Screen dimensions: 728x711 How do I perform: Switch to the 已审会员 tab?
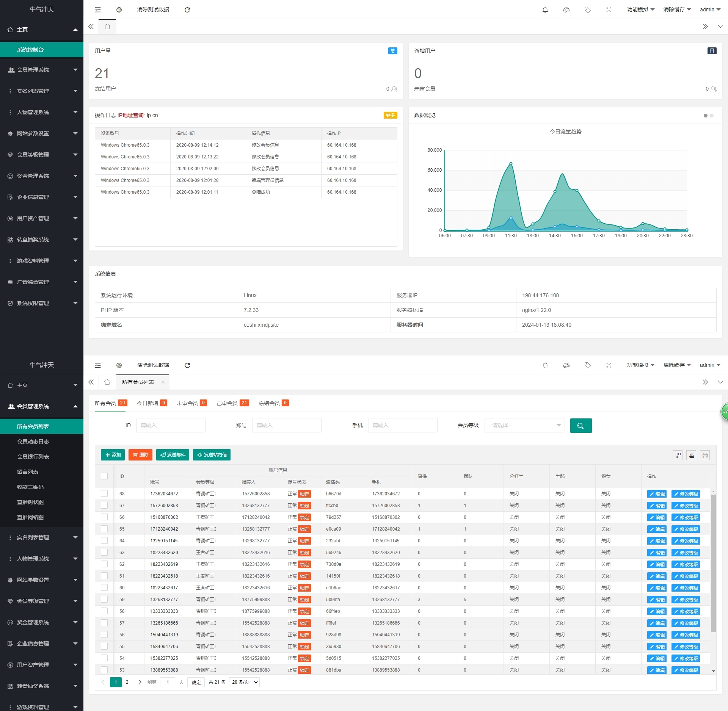tap(232, 403)
